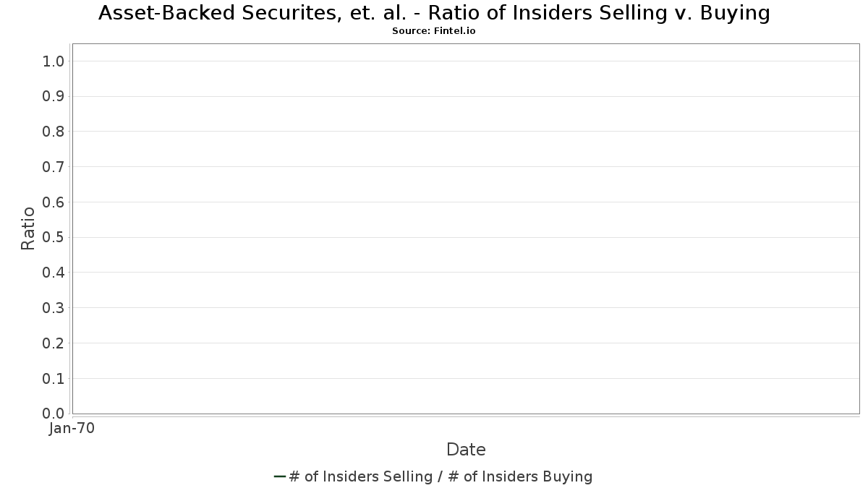Click the Ratio axis title
This screenshot has height=488, width=868.
(x=28, y=228)
